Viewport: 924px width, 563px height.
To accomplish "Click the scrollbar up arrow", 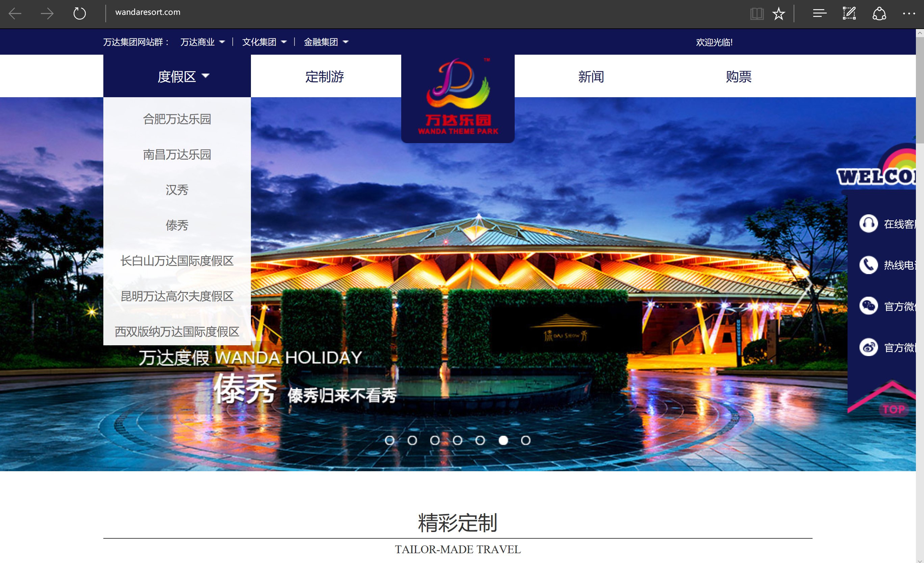I will 920,33.
